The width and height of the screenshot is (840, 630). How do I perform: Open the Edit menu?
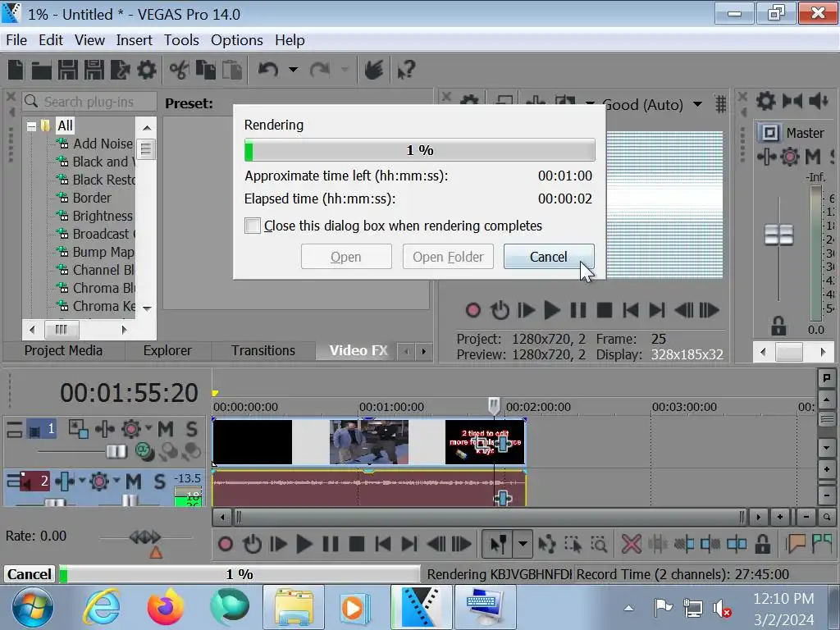click(x=51, y=40)
